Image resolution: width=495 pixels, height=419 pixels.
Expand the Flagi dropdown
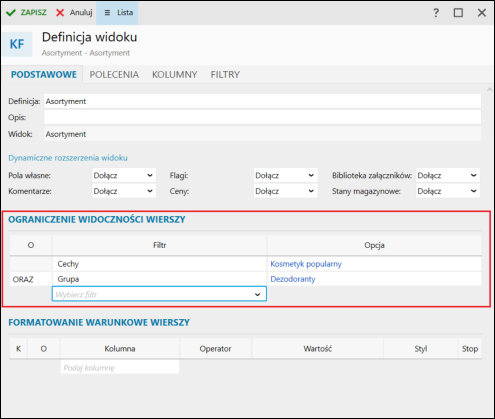285,175
